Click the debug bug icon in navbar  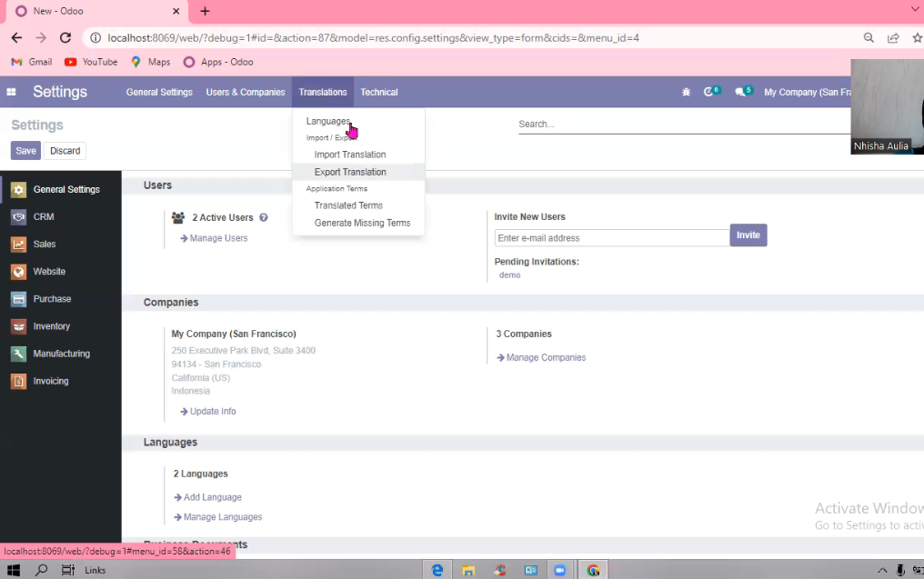pos(686,92)
